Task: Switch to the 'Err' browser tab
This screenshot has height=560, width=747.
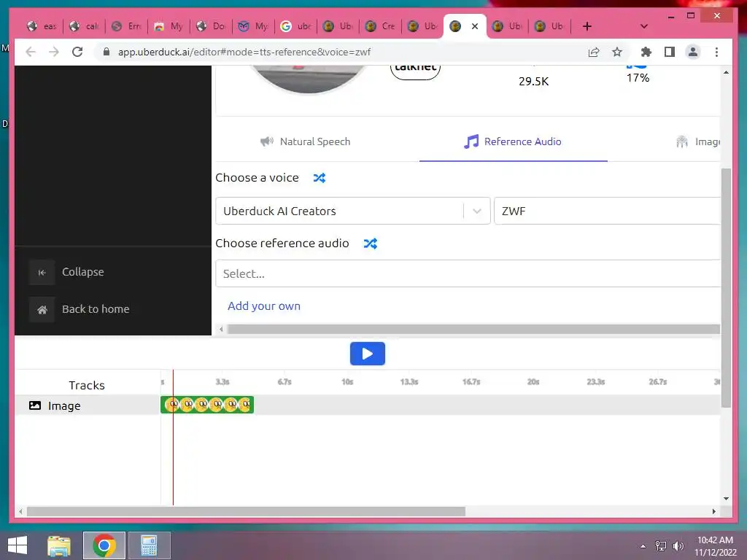Action: pos(127,27)
